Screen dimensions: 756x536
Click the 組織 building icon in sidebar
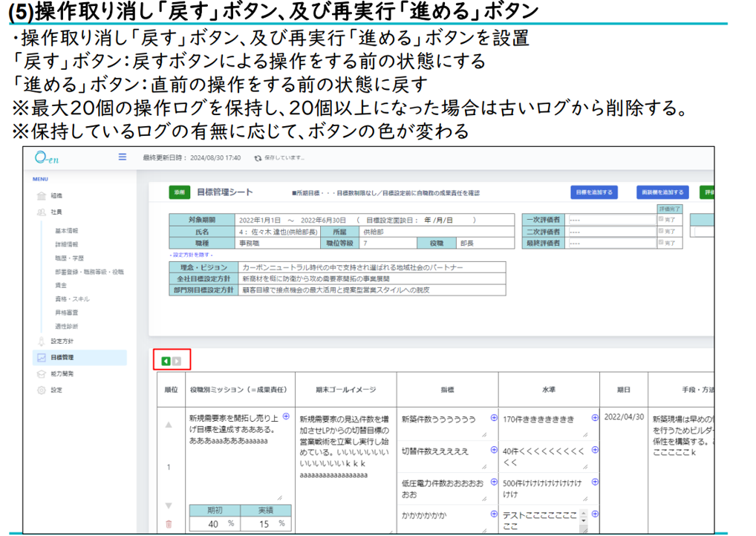point(42,196)
